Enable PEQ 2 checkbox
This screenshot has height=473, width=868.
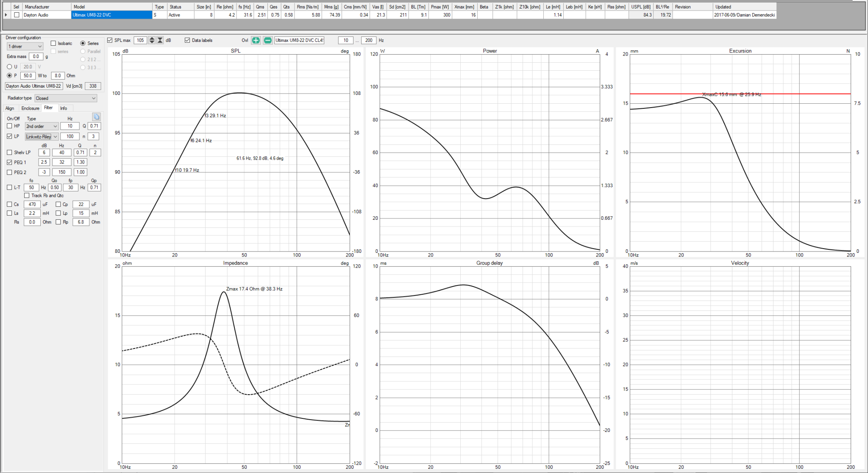tap(9, 172)
